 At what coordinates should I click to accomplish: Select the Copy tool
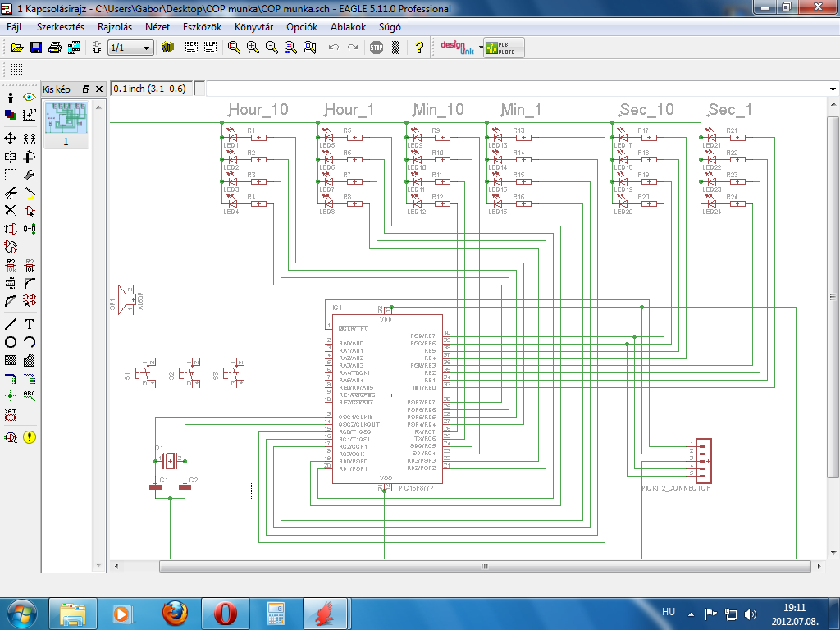(30, 139)
